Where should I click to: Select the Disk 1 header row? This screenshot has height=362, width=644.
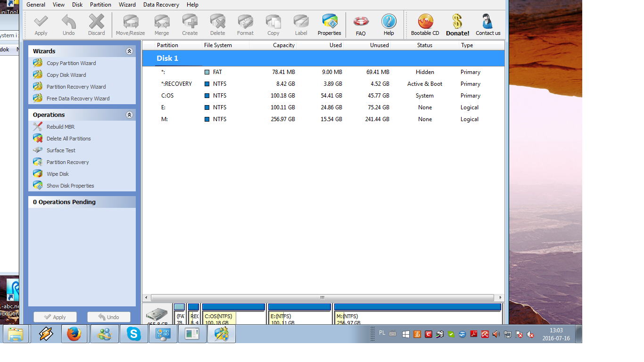[x=323, y=58]
